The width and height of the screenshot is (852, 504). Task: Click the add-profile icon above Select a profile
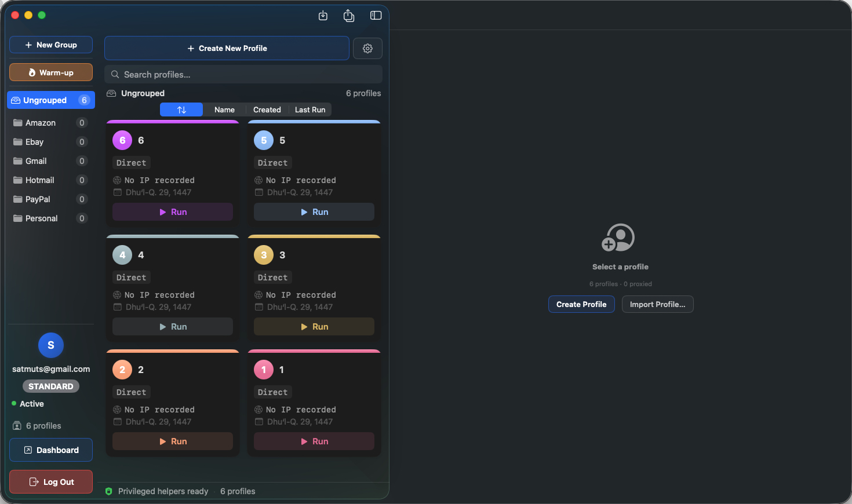[618, 238]
